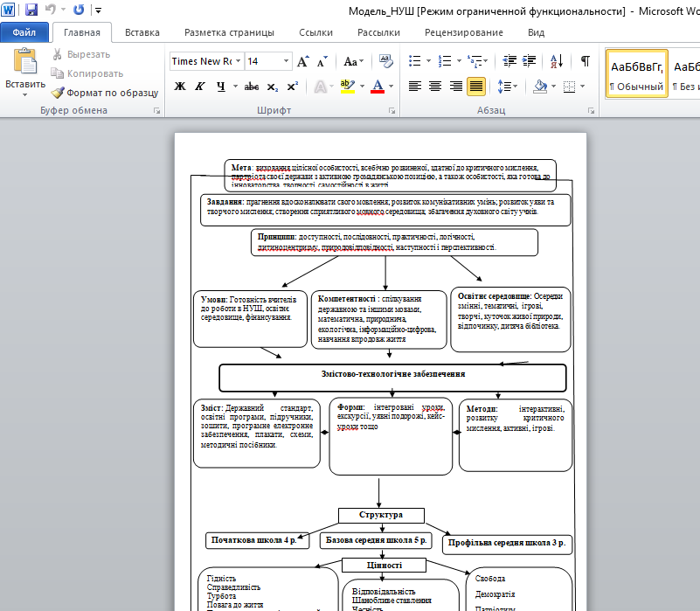
Task: Switch to the Вставка tab
Action: point(142,32)
